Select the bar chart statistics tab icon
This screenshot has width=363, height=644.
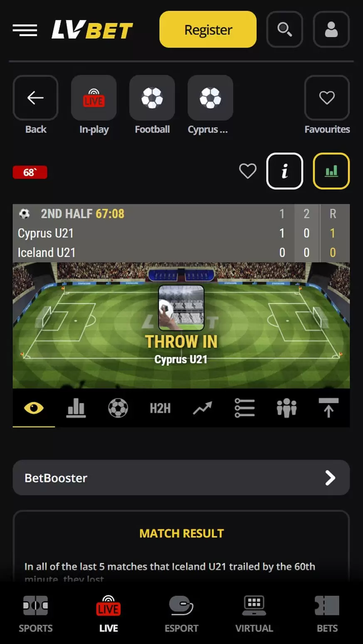76,408
